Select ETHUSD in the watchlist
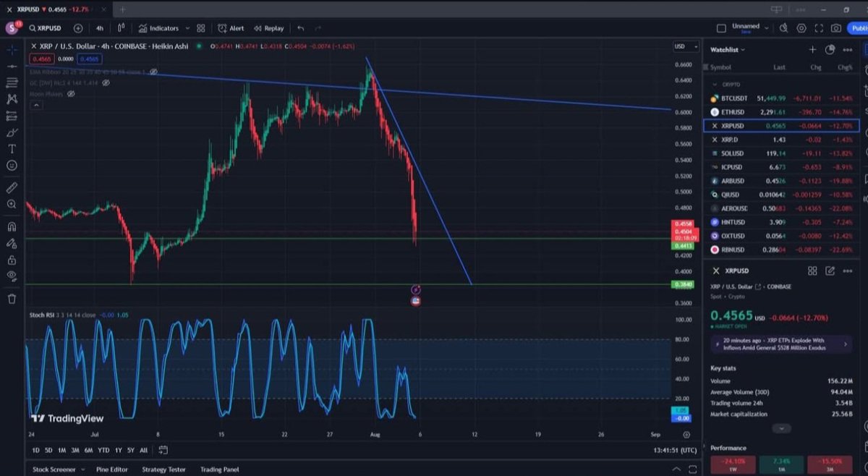Viewport: 868px width, 476px height. click(782, 112)
